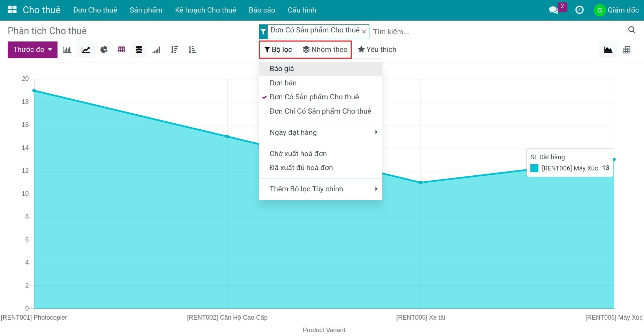The height and width of the screenshot is (336, 644).
Task: Enable the 'Chờ xuất hoá đơn' filter
Action: 321,154
